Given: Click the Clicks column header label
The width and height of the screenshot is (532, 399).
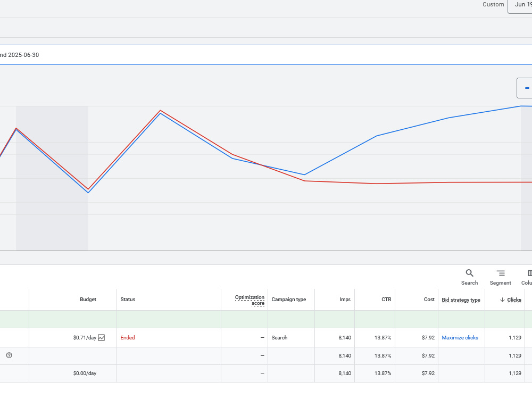Looking at the screenshot, I should 514,300.
